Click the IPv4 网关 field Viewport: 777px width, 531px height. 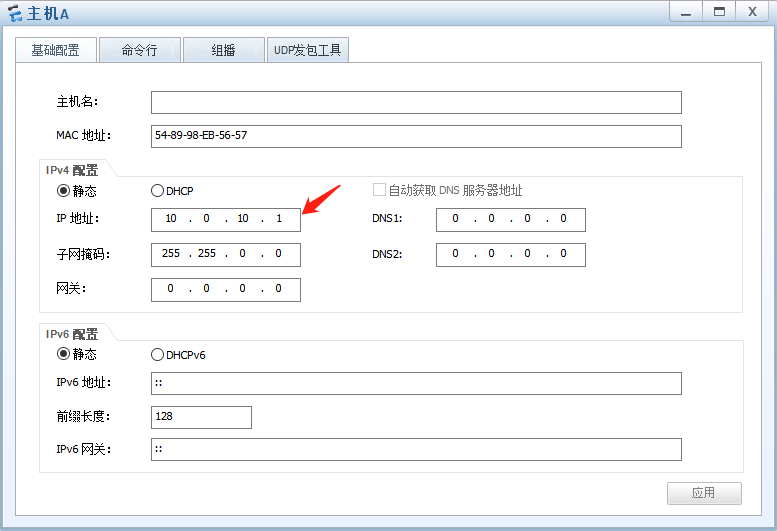[x=226, y=289]
